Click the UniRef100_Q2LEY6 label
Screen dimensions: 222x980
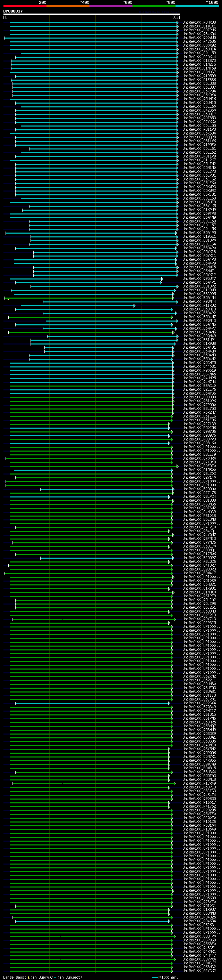pos(199,390)
